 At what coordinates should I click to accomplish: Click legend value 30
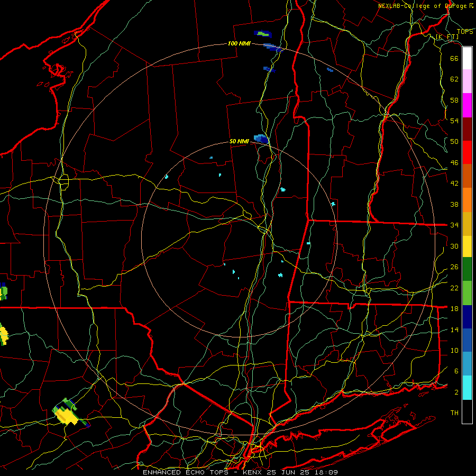[454, 246]
